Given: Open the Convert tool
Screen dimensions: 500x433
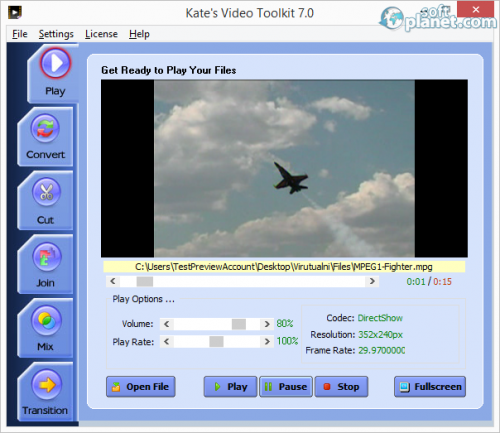Looking at the screenshot, I should pyautogui.click(x=46, y=137).
